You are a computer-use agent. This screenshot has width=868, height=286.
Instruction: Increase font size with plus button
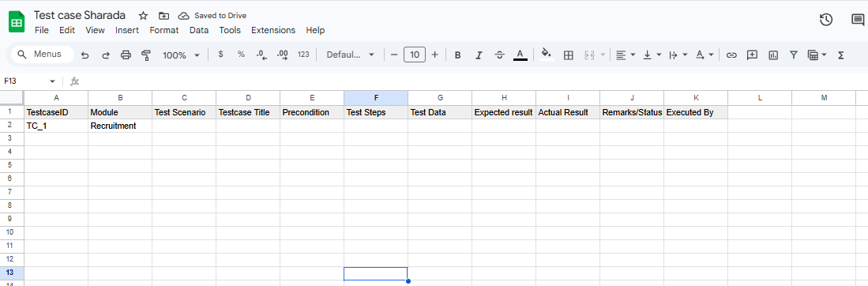click(434, 55)
